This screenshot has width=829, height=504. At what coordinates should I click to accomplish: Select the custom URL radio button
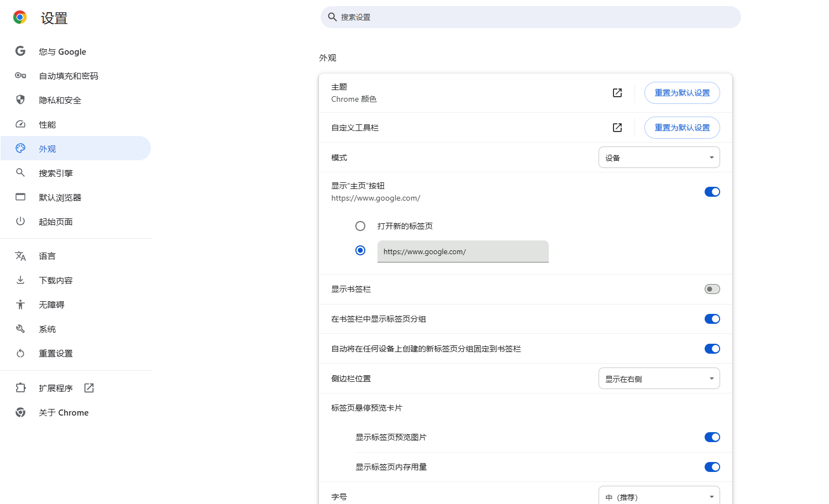click(360, 250)
